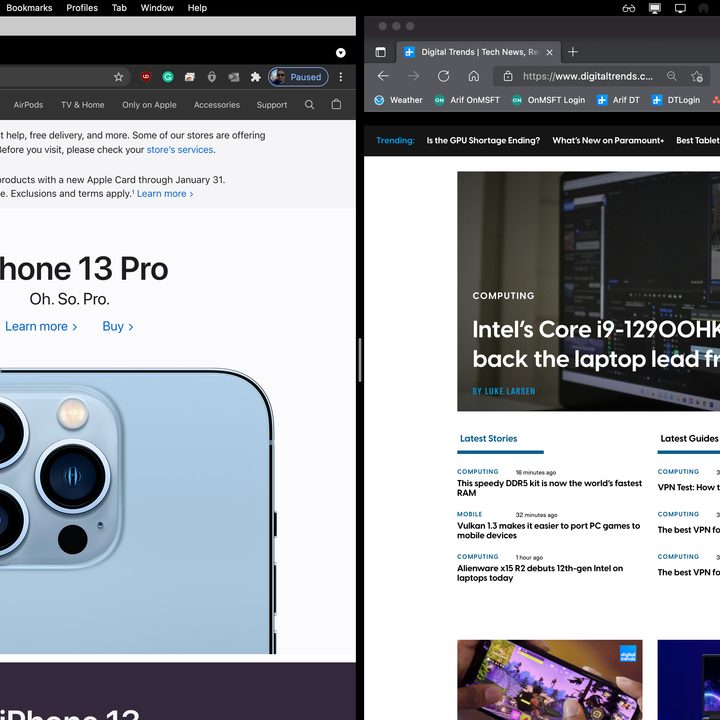Open Edge tab actions menu icon
Viewport: 720px width, 720px height.
(380, 52)
